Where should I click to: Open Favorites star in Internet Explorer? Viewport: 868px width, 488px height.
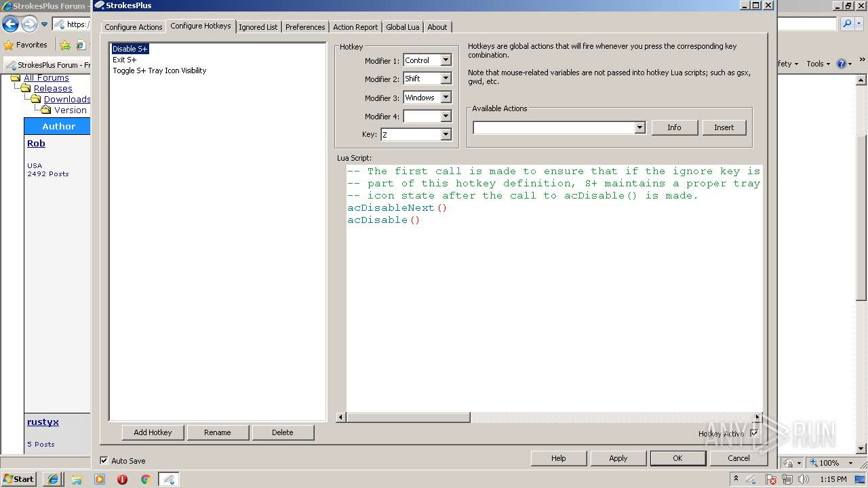26,45
